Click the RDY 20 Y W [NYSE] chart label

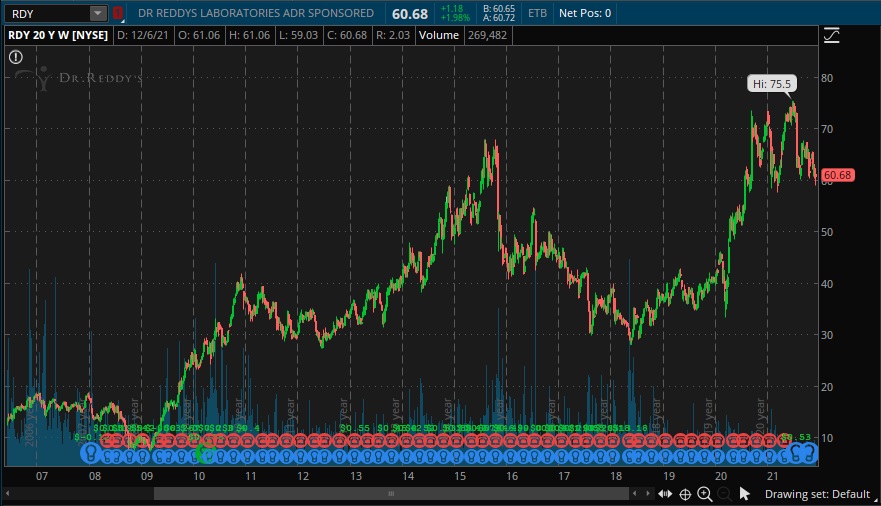click(x=58, y=35)
